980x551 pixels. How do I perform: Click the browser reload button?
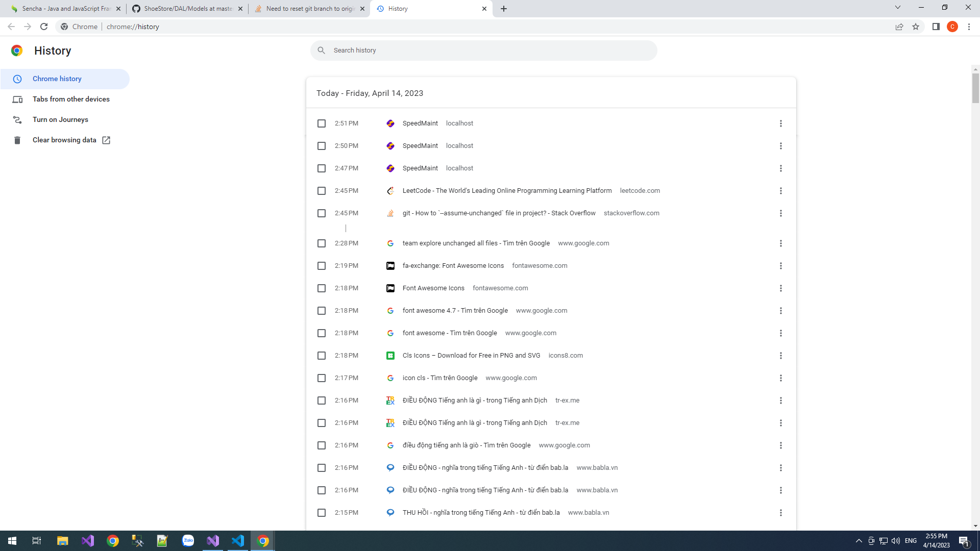click(x=44, y=27)
